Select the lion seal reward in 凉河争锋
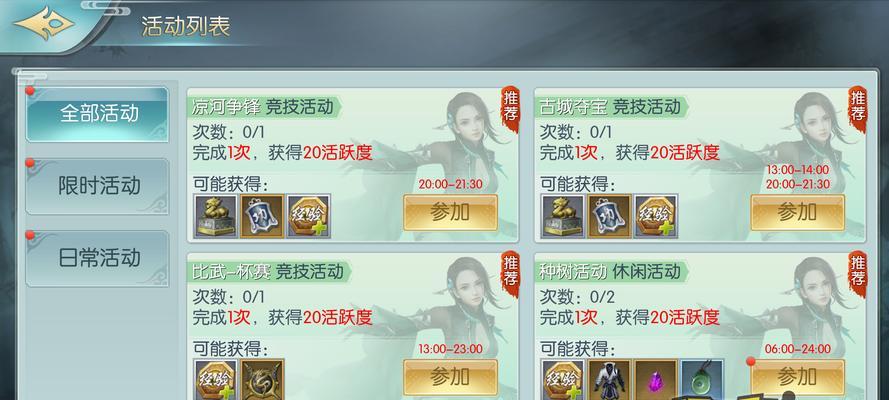889x400 pixels. 215,216
